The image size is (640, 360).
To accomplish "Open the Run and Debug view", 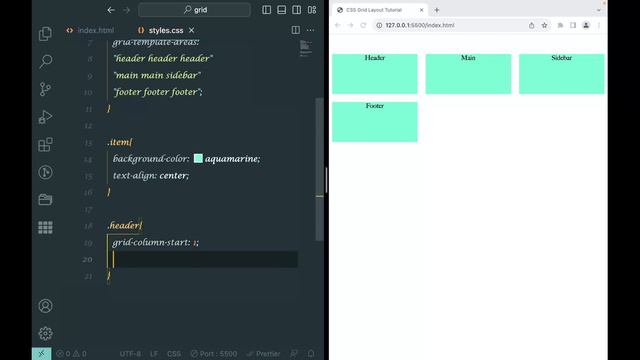I will point(45,117).
